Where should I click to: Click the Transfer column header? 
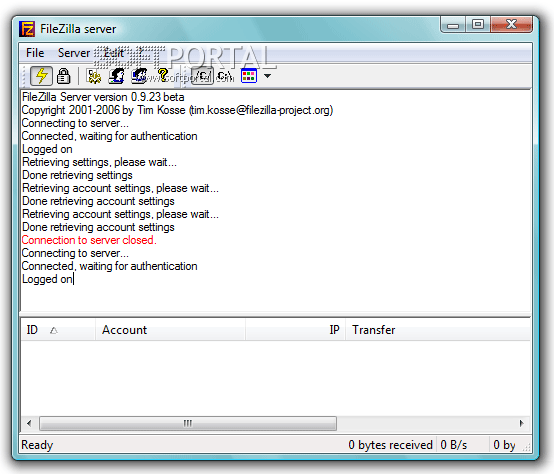pyautogui.click(x=438, y=330)
